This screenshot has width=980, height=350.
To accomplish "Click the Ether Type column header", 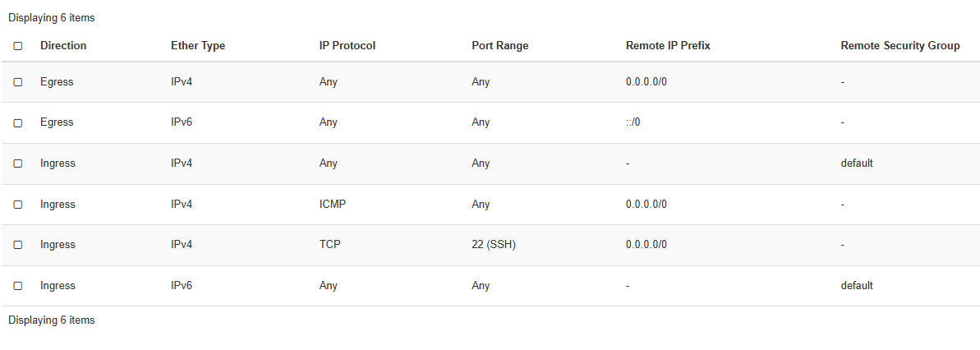I will pyautogui.click(x=198, y=46).
